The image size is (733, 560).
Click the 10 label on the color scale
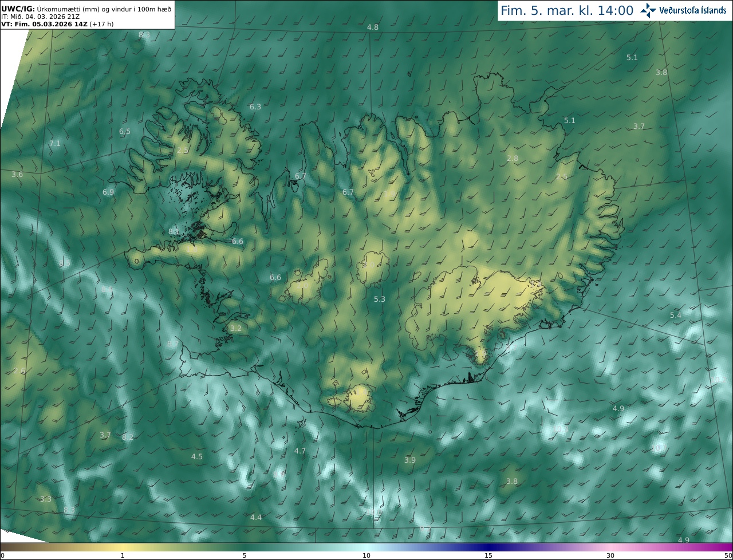point(366,556)
